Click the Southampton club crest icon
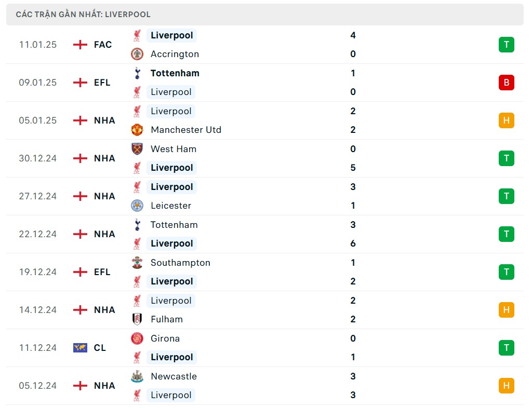 click(137, 263)
